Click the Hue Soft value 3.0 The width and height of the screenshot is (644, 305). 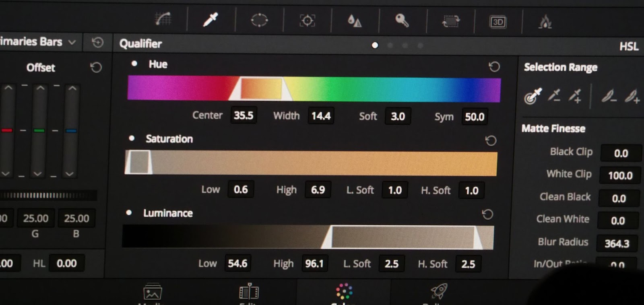[398, 116]
